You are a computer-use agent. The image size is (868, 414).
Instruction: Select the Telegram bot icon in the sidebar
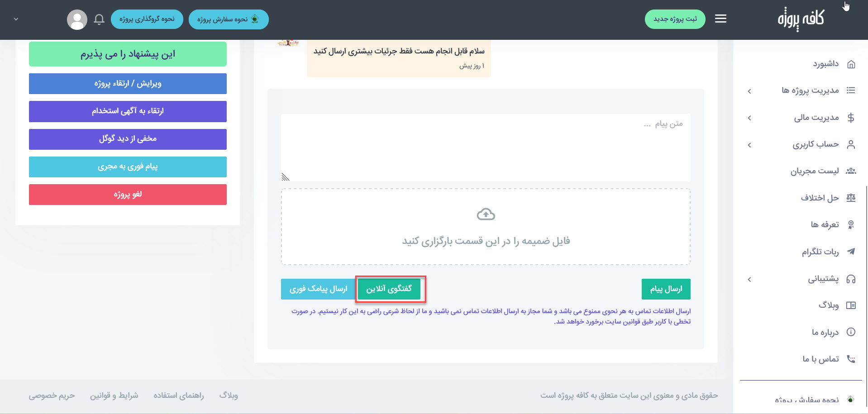(852, 252)
